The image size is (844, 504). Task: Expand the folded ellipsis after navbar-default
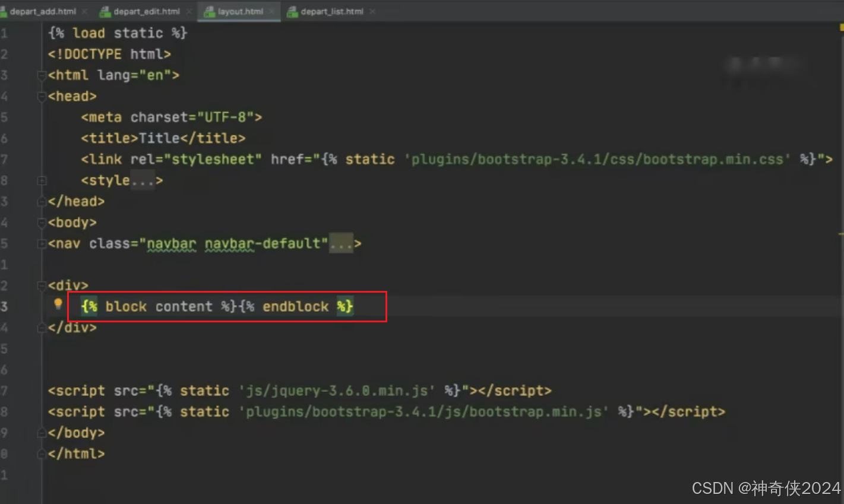[x=342, y=243]
